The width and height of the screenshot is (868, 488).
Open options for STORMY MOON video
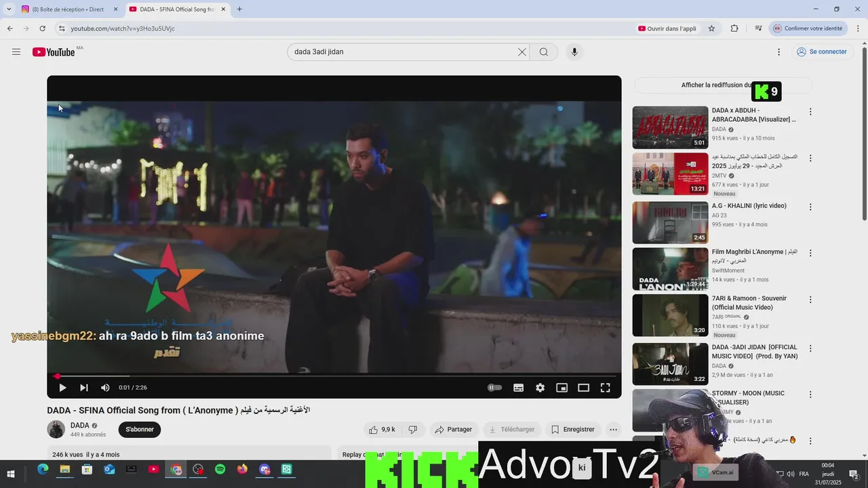point(810,394)
